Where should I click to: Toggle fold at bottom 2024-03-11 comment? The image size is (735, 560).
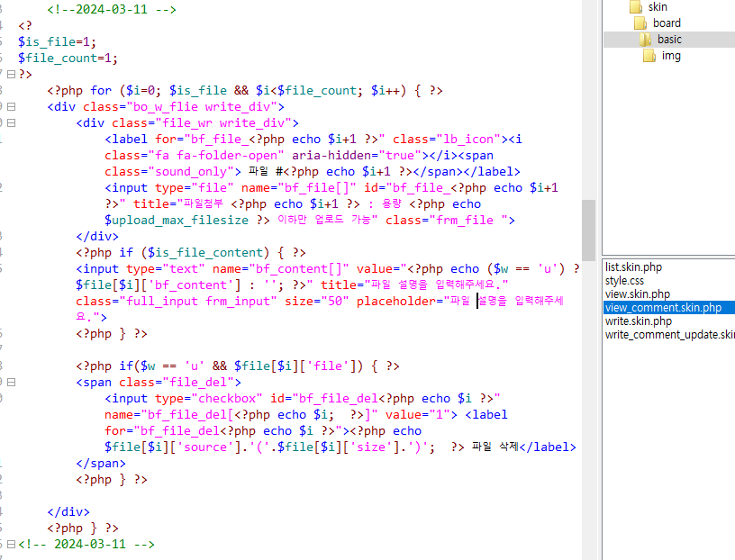(11, 545)
